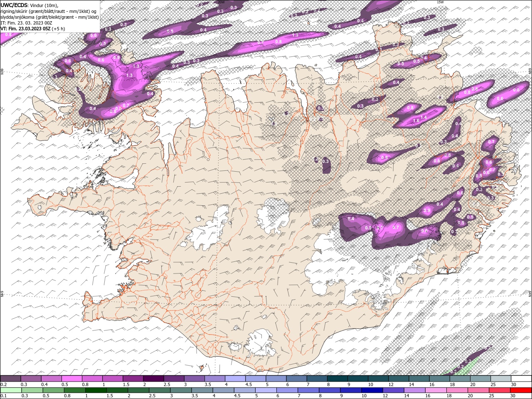Screen dimensions: 532x399
Task: Pick the lower legend green swatch at 0.5
Action: [x=53, y=390]
